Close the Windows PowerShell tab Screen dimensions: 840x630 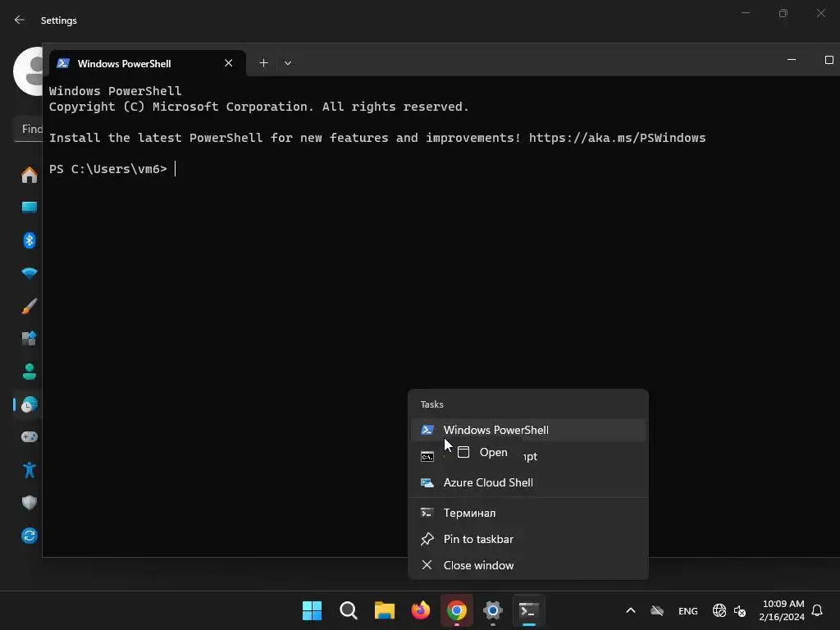pos(228,62)
